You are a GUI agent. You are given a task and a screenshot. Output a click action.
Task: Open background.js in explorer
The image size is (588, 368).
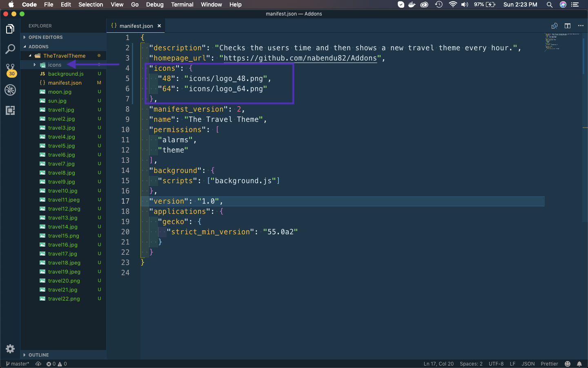63,74
